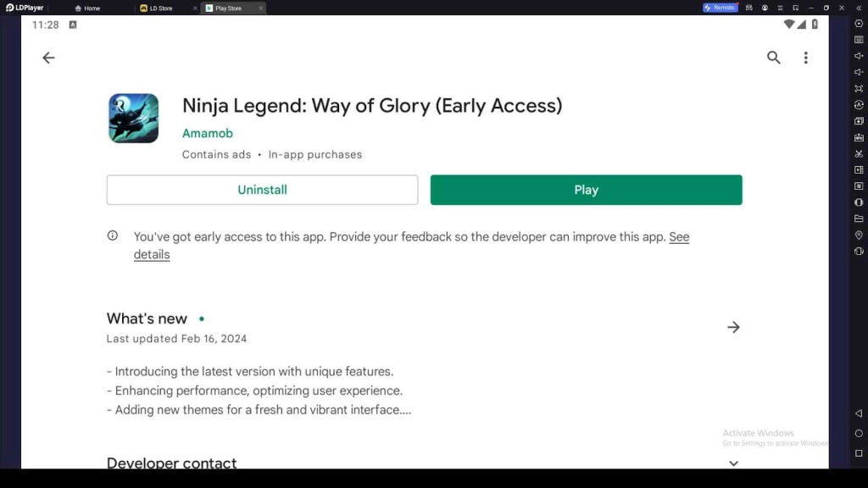Open Play Store search
This screenshot has height=488, width=868.
(x=773, y=58)
